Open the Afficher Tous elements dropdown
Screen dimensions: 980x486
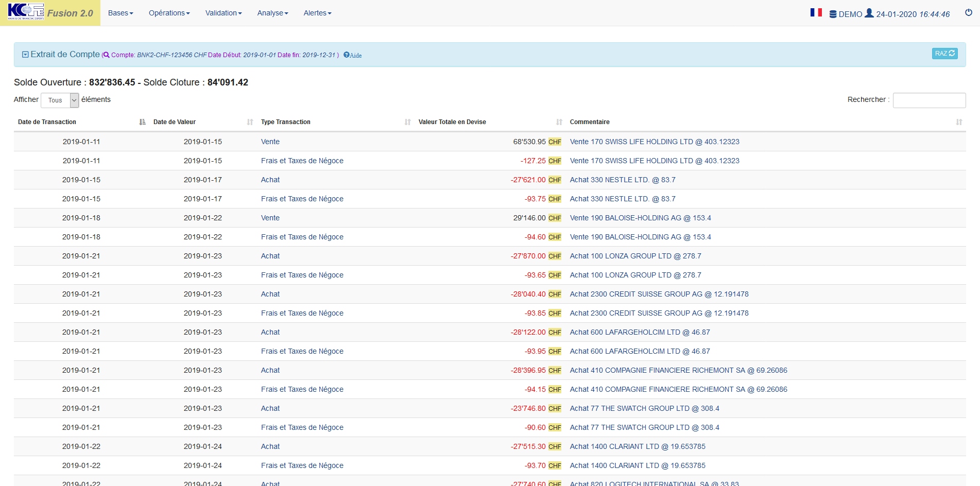pyautogui.click(x=60, y=100)
